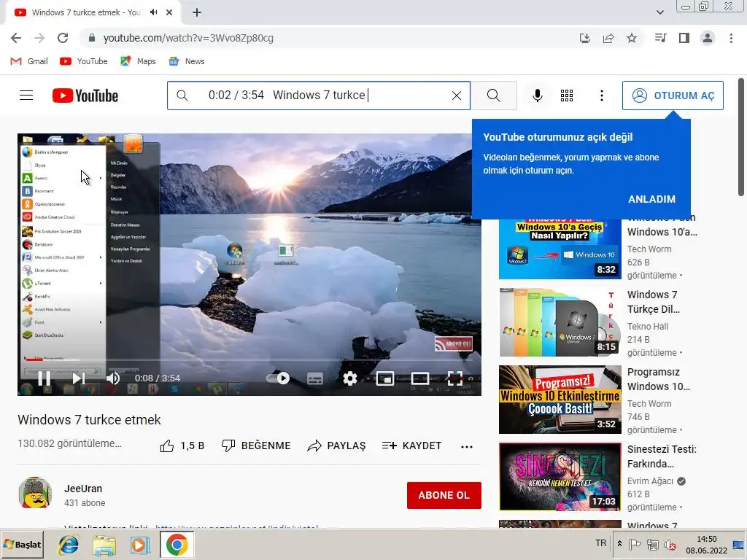Open Windows Explorer folder on taskbar
The width and height of the screenshot is (747, 560).
coord(104,545)
